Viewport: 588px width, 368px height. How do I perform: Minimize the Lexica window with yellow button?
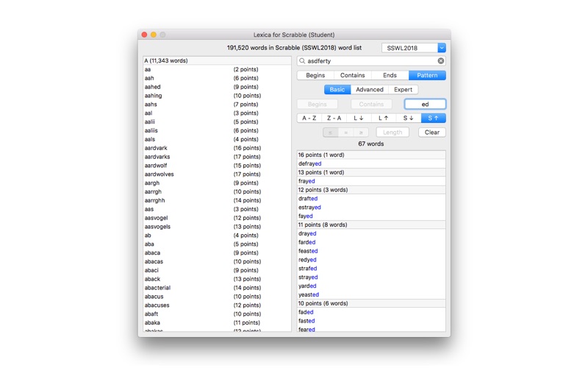click(x=154, y=35)
